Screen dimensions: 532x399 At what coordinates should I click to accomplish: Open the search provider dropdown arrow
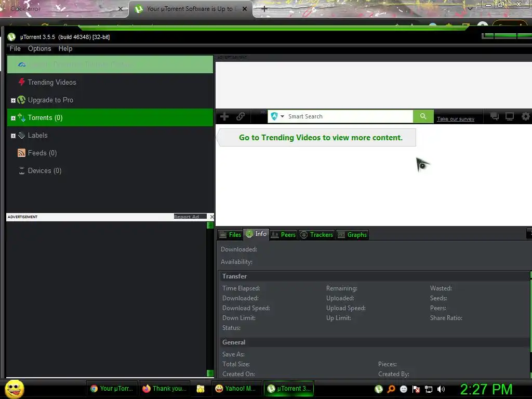[x=282, y=116]
